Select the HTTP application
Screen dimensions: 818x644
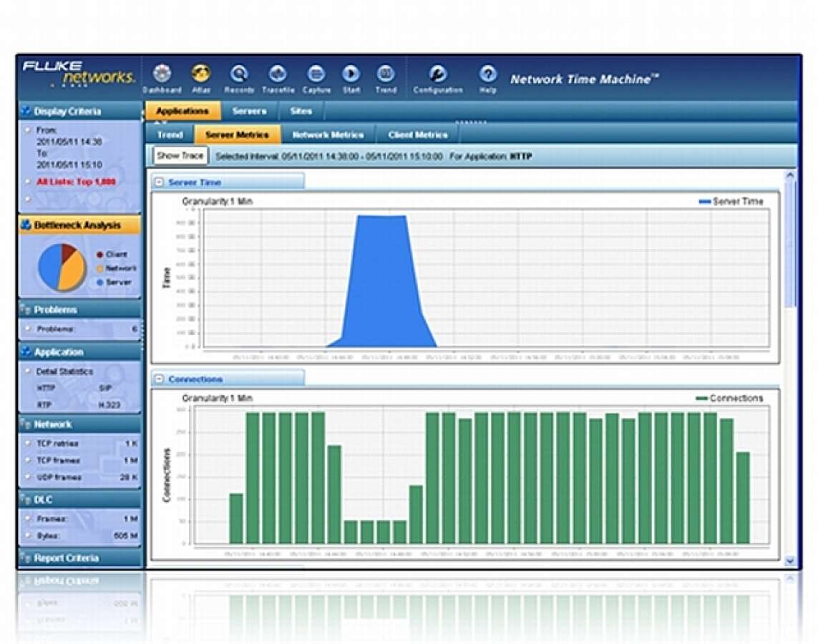click(46, 389)
